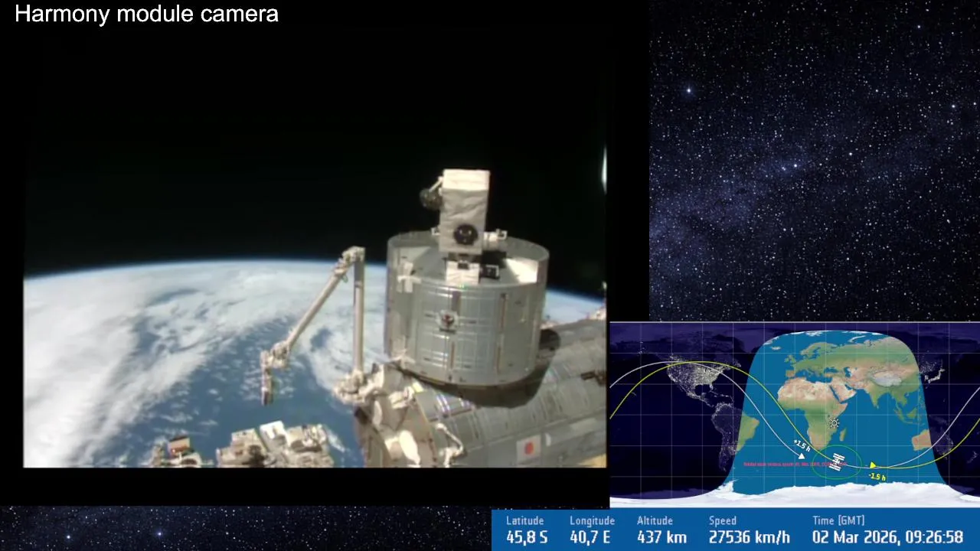Image resolution: width=980 pixels, height=551 pixels.
Task: Click the 'Latitude' label
Action: (x=524, y=521)
